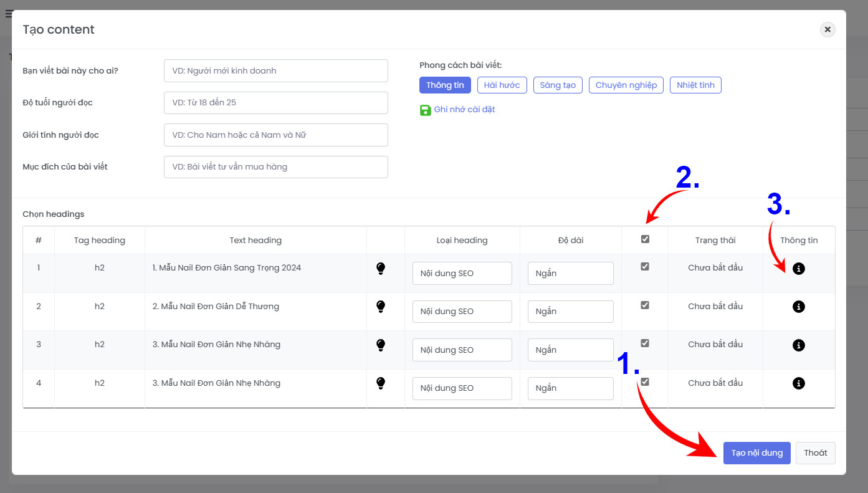This screenshot has height=493, width=868.
Task: Click the Độ dài column header
Action: (571, 241)
